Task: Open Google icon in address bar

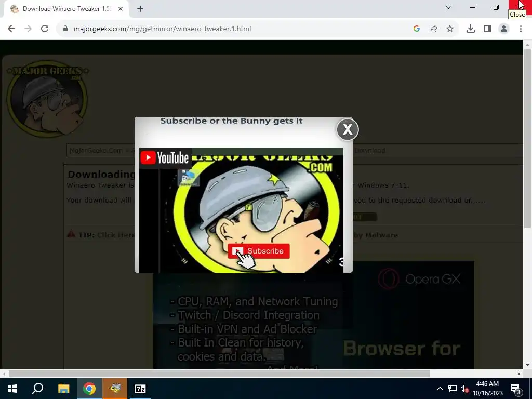Action: [x=417, y=29]
